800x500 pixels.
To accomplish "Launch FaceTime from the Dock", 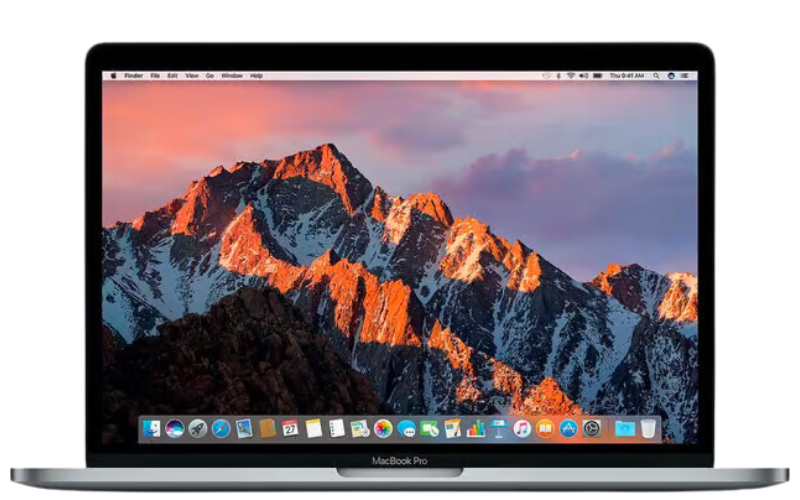I will (430, 429).
